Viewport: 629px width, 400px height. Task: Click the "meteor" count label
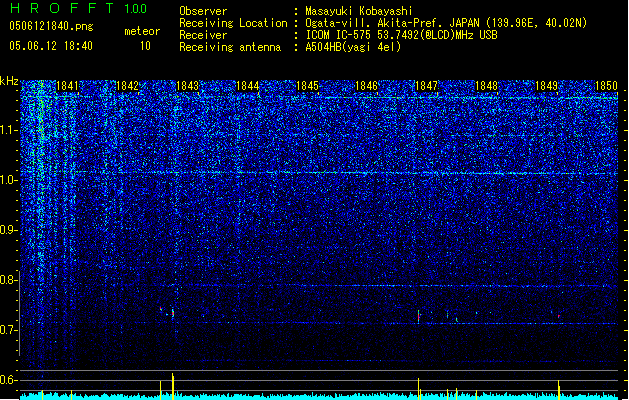pos(142,31)
